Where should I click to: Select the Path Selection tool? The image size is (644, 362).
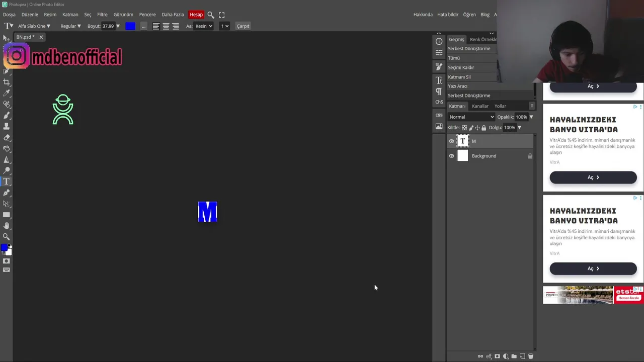pos(7,204)
